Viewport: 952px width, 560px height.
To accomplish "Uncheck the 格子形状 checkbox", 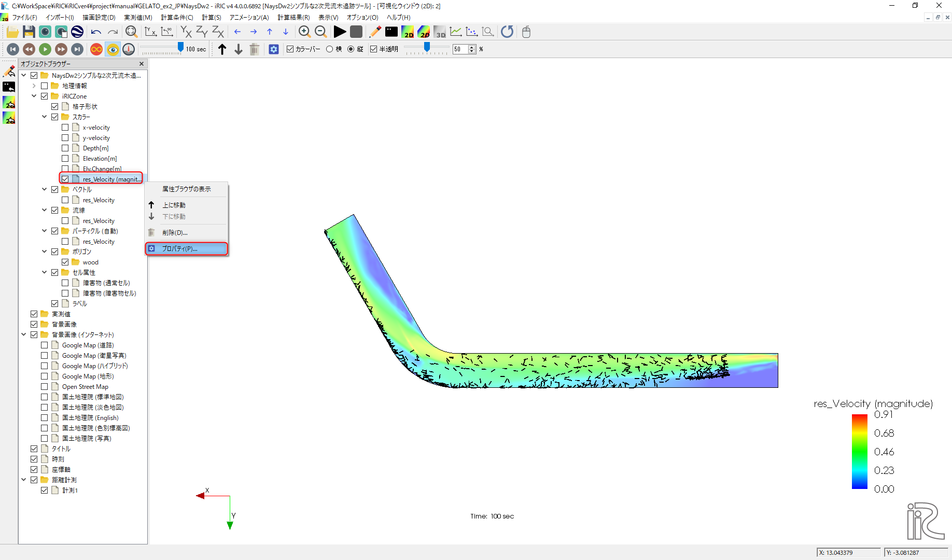I will tap(54, 106).
